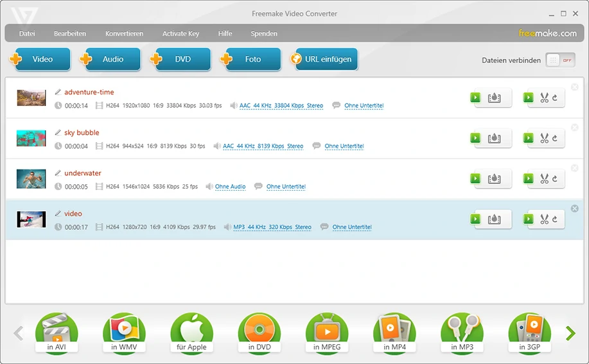Open the watermark editor for sky bubble
The height and width of the screenshot is (364, 589).
(494, 139)
